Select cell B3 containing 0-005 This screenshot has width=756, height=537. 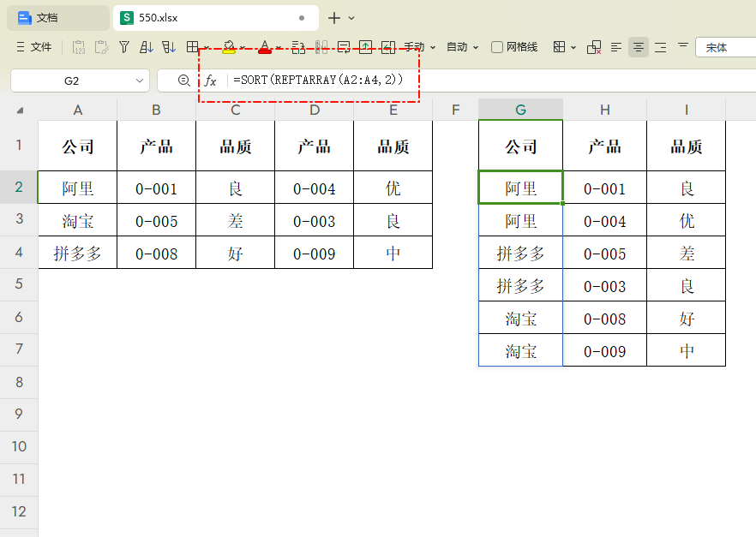(156, 220)
